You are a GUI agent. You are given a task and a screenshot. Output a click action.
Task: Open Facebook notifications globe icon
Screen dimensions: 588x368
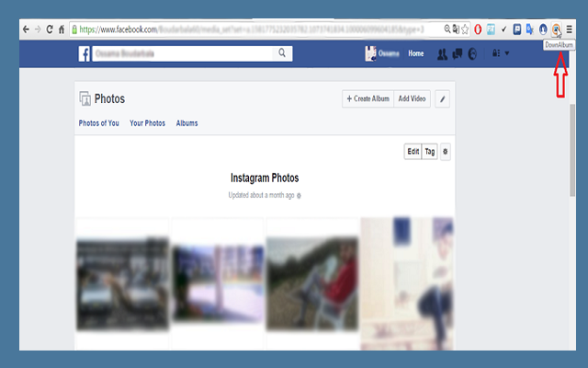pyautogui.click(x=472, y=54)
